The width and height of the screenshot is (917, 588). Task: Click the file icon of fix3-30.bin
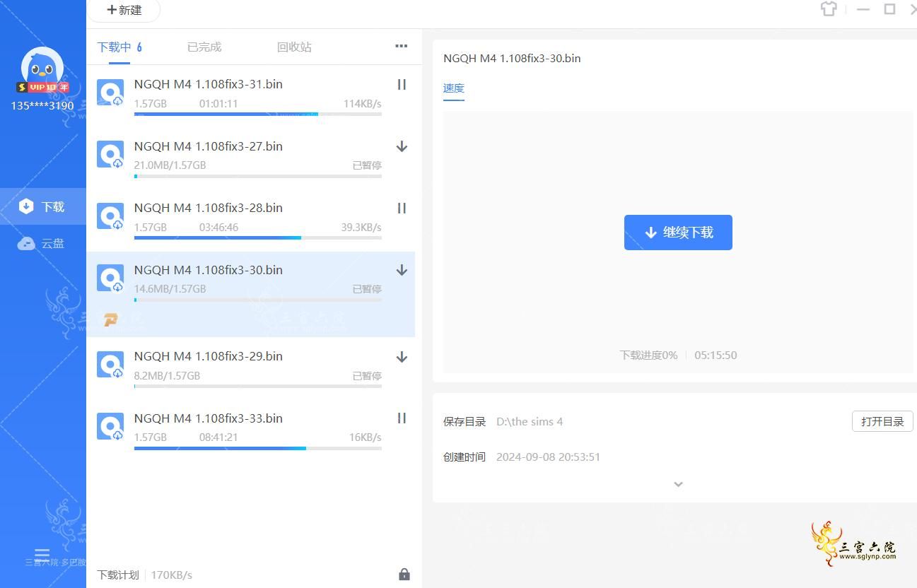click(110, 278)
